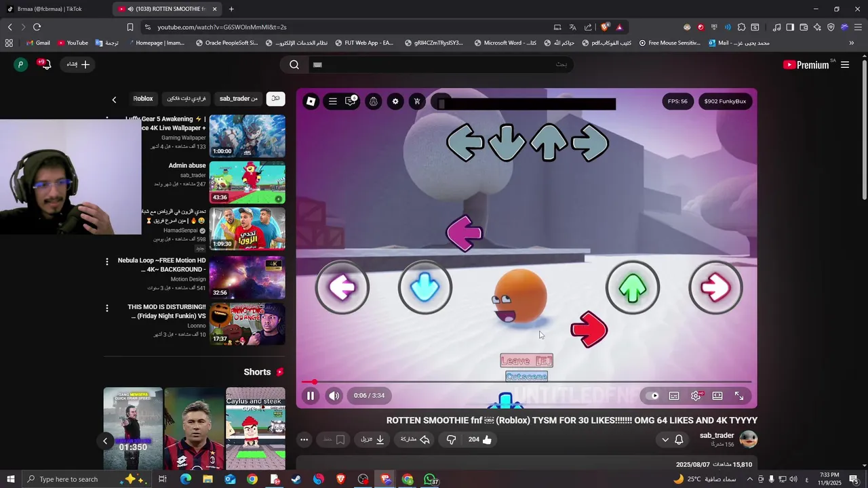
Task: Click the create plus button
Action: [79, 64]
